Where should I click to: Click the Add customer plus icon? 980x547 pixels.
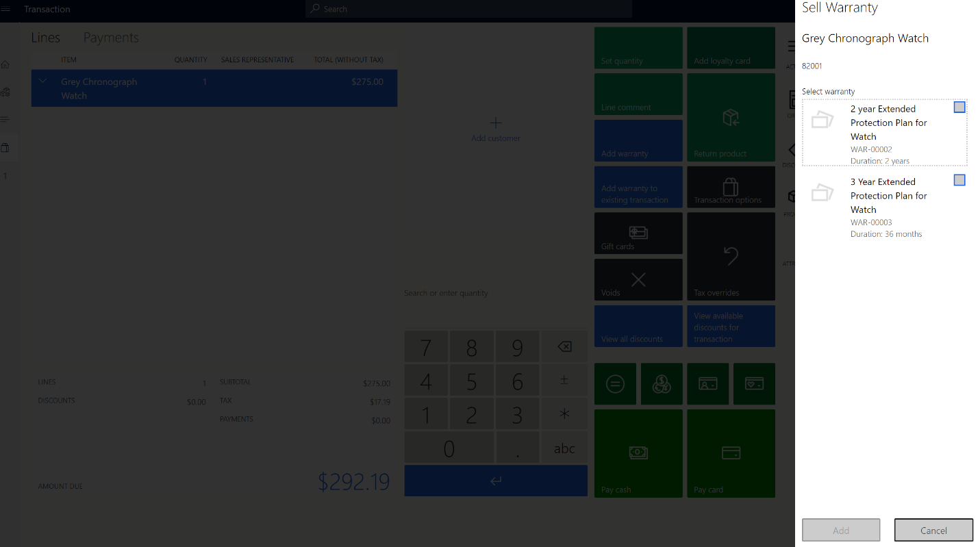pos(496,123)
